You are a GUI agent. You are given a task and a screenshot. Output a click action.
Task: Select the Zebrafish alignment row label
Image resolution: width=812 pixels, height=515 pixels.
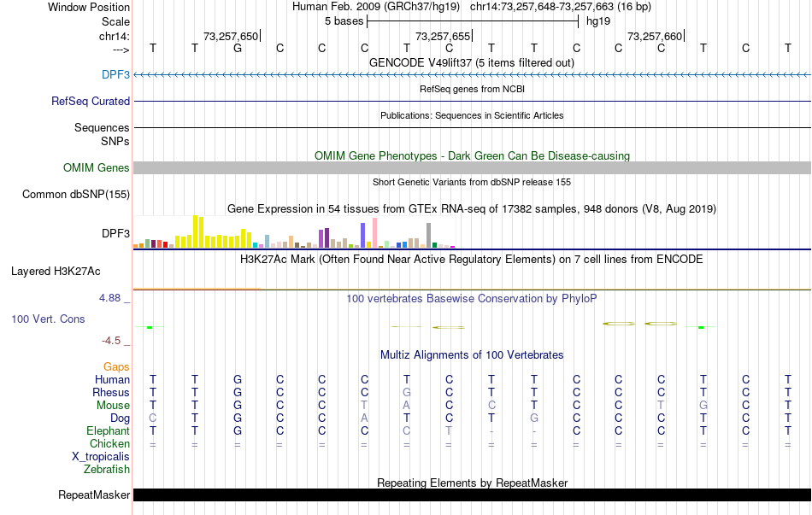[107, 470]
